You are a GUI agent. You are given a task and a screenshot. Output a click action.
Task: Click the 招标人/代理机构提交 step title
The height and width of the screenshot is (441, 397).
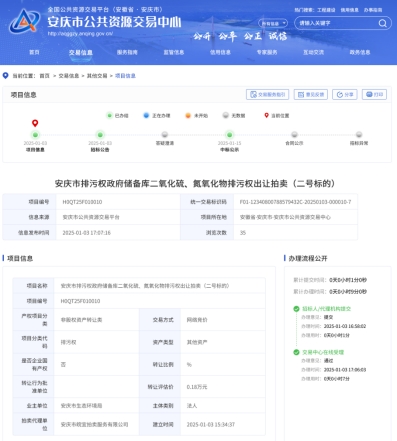326,309
